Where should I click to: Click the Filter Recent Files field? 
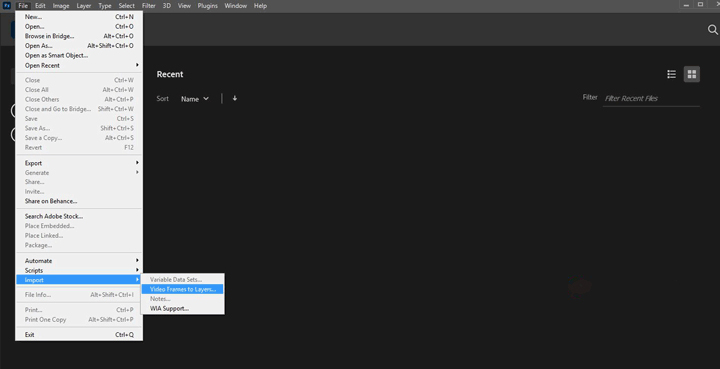tap(651, 98)
